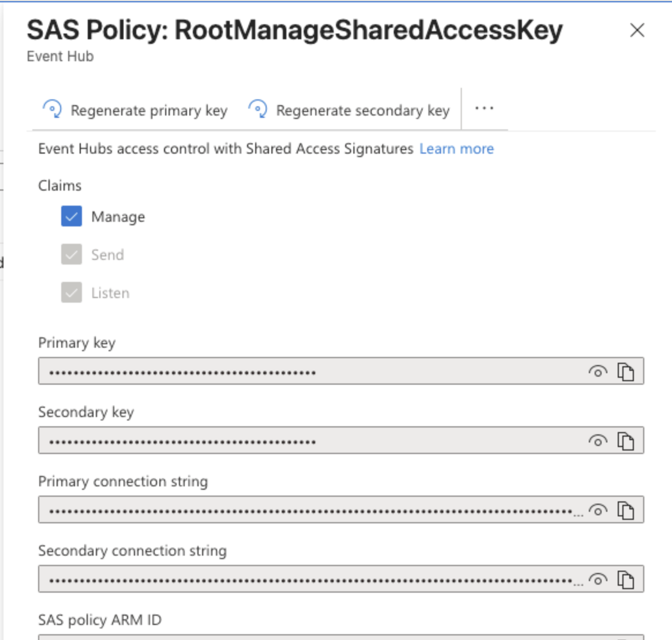Click the Regenerate primary key refresh icon

(x=51, y=109)
